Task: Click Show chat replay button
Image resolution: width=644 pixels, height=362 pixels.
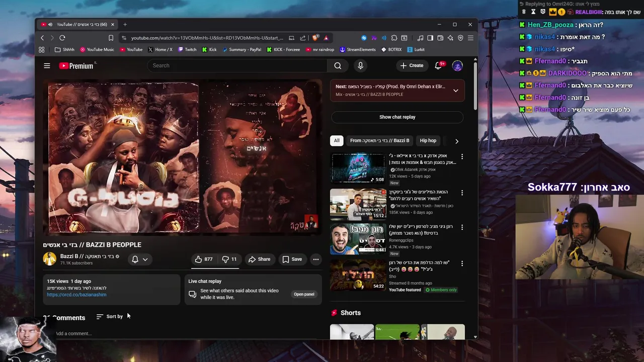Action: click(397, 117)
